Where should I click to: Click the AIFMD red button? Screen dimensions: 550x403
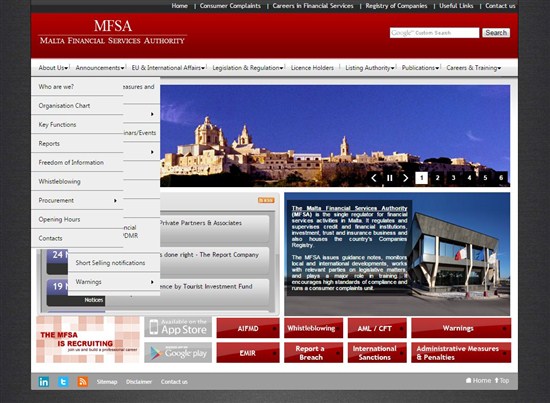[x=248, y=328]
